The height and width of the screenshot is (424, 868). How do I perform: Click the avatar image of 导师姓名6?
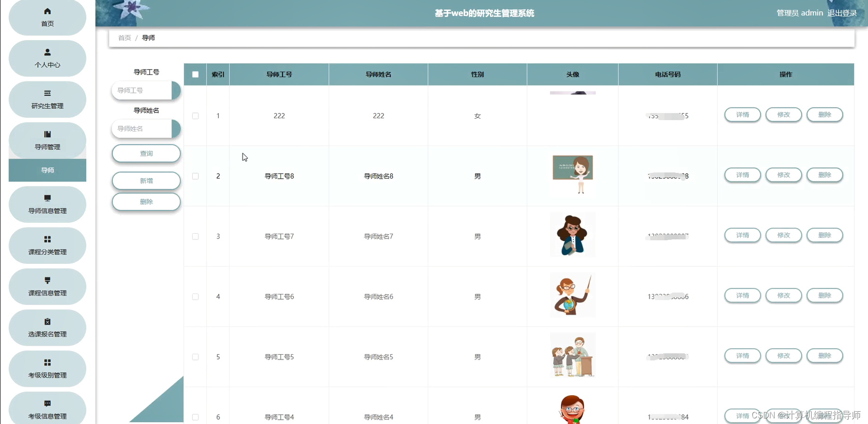coord(573,295)
